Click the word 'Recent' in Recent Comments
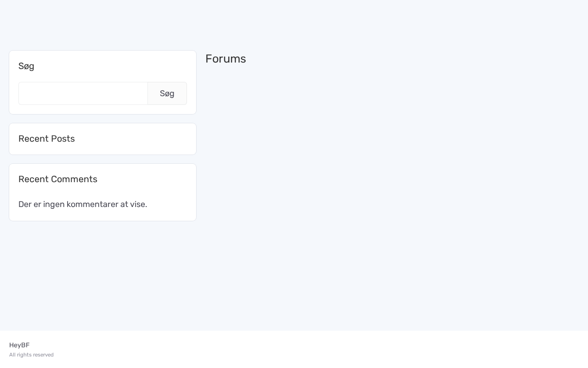Screen dimensions: 588x368 pos(33,179)
